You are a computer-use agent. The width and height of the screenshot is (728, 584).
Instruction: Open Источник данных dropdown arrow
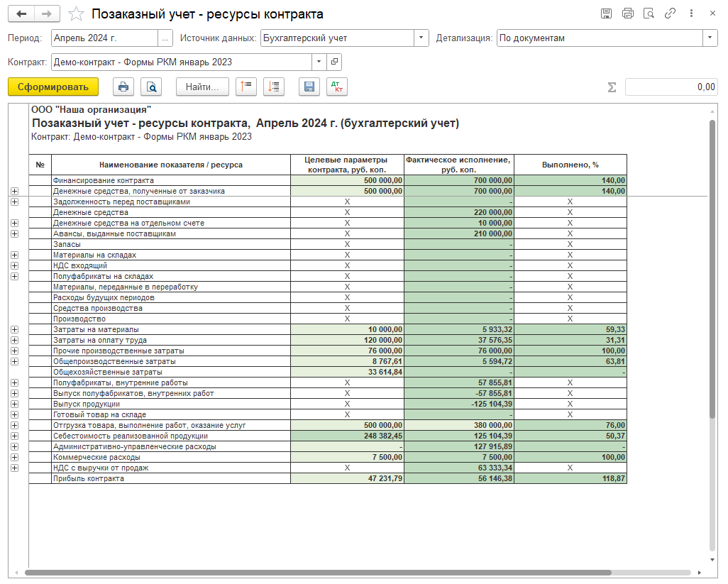pyautogui.click(x=421, y=38)
